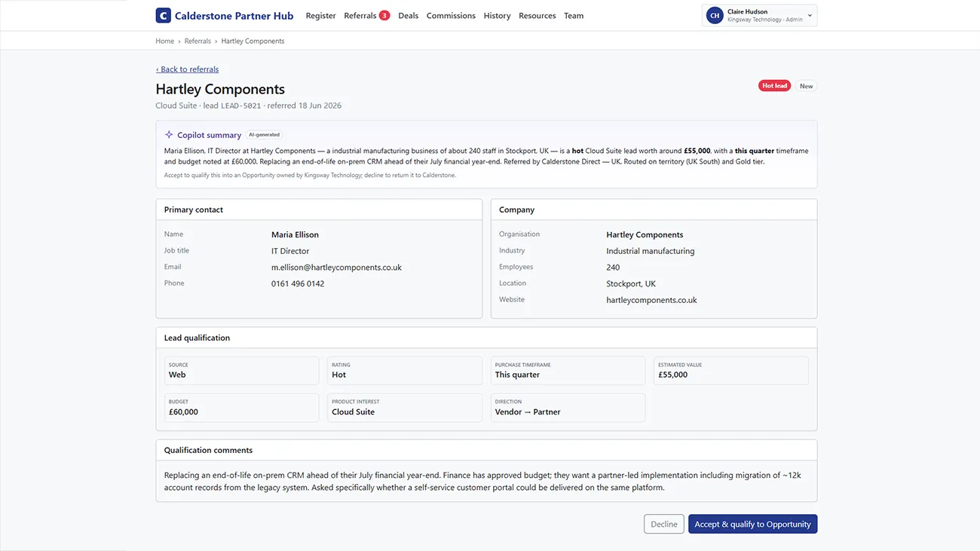Click the Purchase timeframe This quarter field
This screenshot has width=980, height=551.
coord(568,370)
